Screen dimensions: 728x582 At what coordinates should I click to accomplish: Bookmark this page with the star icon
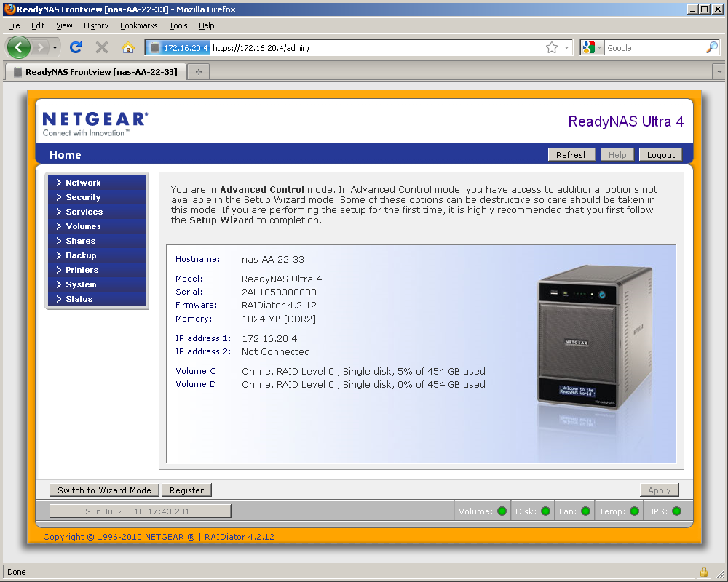(x=552, y=48)
